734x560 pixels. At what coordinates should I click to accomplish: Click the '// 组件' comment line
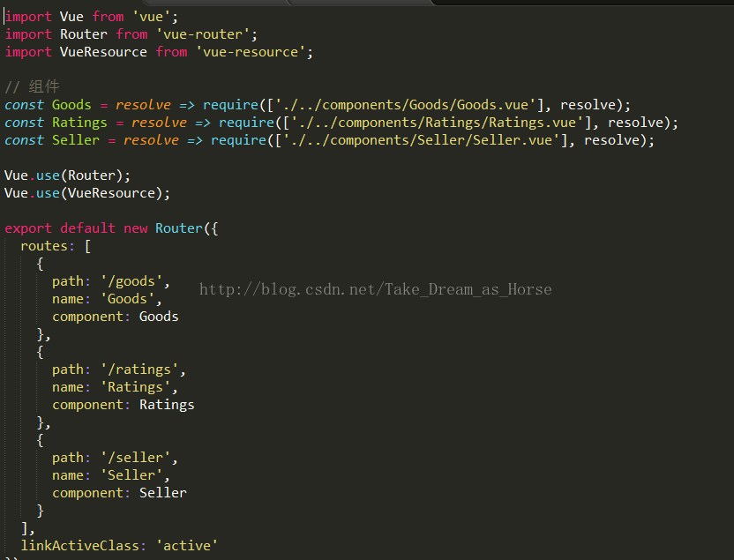point(32,86)
